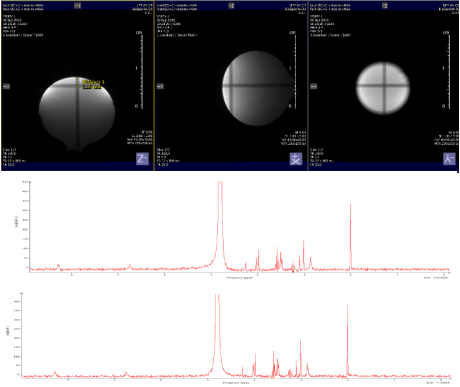Click the top-center marker icon of the middle panel
This screenshot has width=460, height=387.
tap(231, 5)
